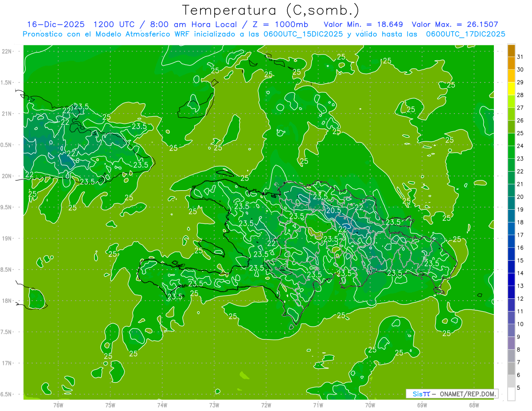
Task: Click the 'Sis' logo text in the credit box
Action: click(x=418, y=394)
